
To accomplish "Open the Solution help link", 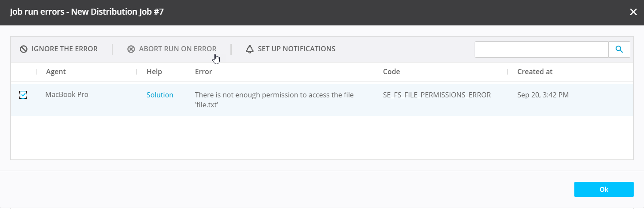I will 160,95.
